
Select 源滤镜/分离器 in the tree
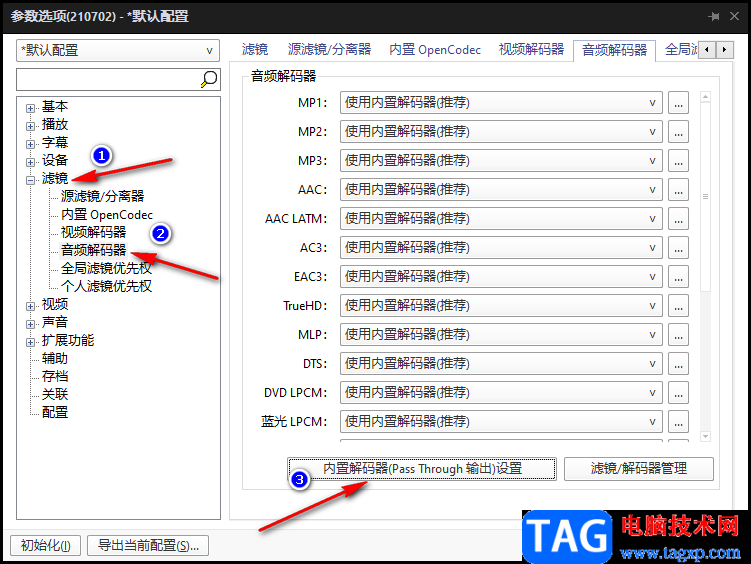pyautogui.click(x=102, y=196)
